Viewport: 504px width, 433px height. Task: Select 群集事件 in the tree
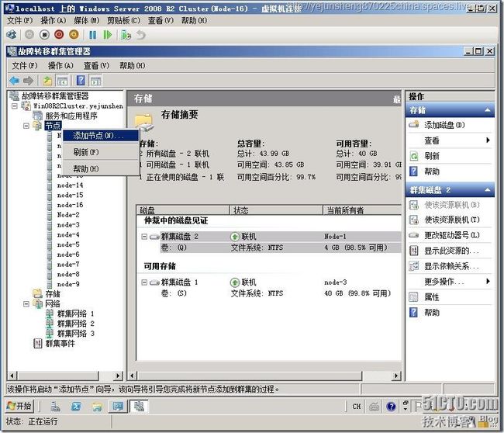pyautogui.click(x=60, y=344)
